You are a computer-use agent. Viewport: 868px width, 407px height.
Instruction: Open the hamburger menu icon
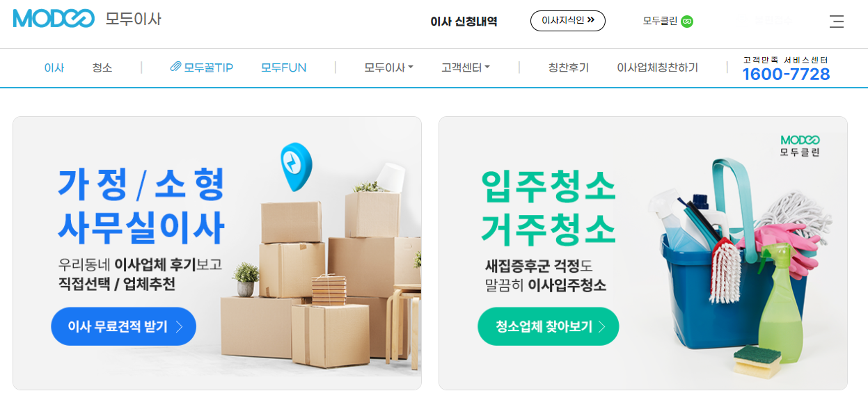coord(837,22)
